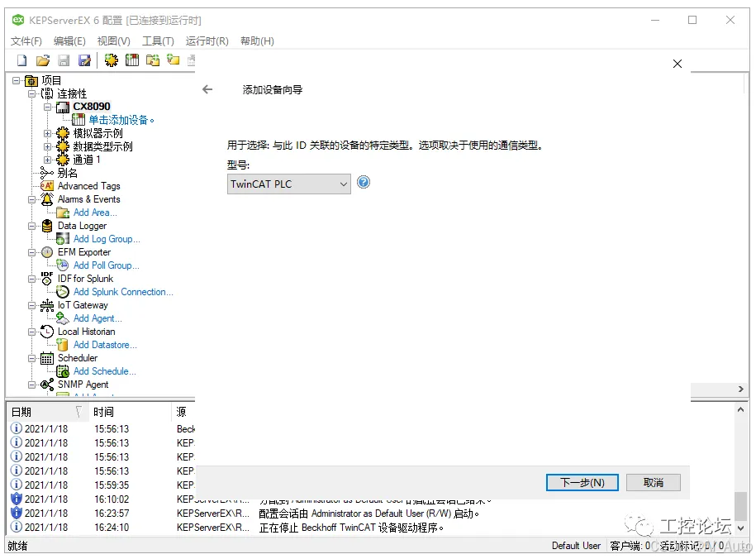756x559 pixels.
Task: Go back with the wizard arrow
Action: pos(207,89)
